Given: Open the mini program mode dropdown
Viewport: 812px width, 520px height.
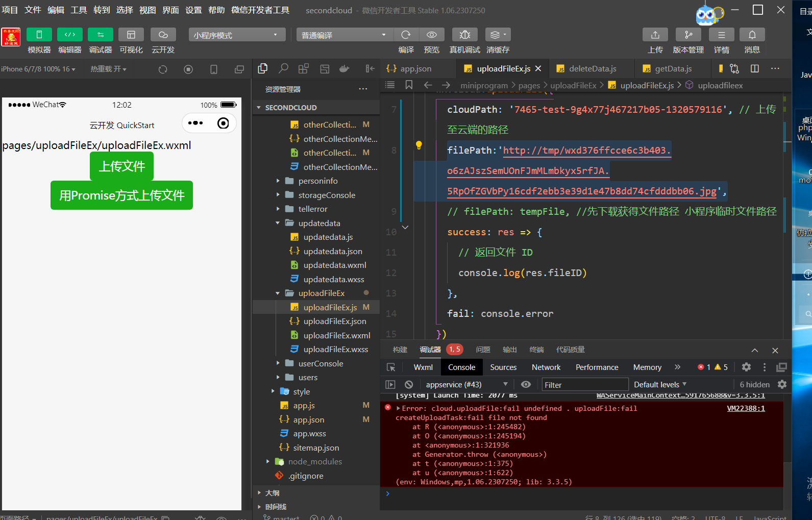Looking at the screenshot, I should click(x=236, y=35).
